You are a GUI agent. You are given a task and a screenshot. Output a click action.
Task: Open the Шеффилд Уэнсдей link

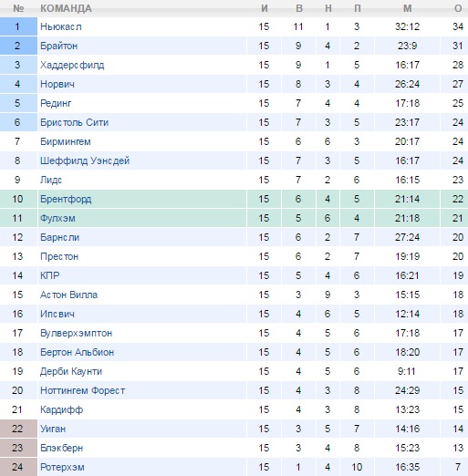click(x=85, y=160)
